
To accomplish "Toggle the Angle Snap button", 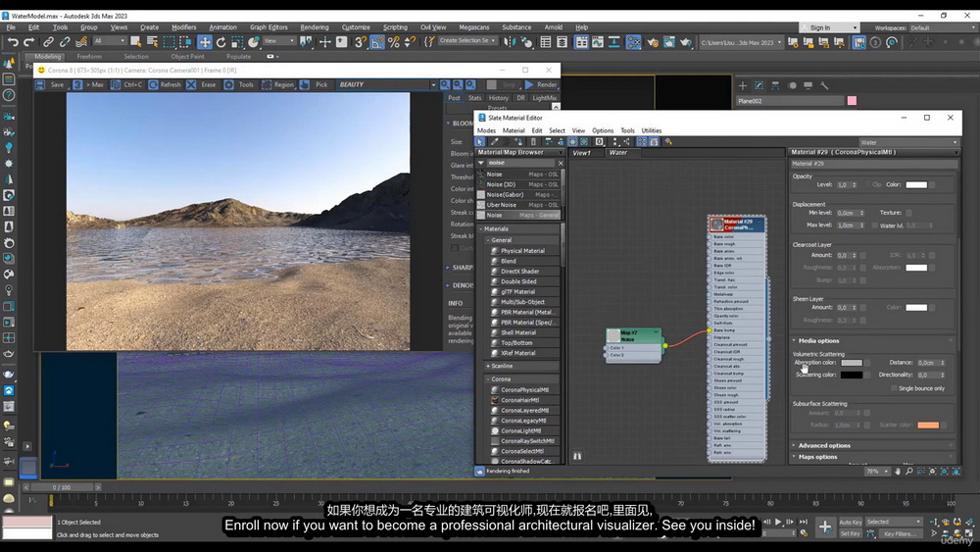I will pos(377,42).
